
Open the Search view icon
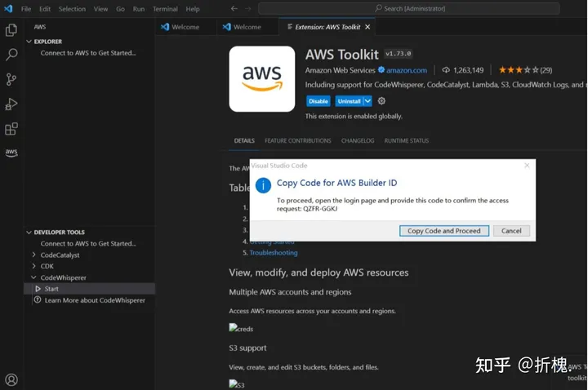[11, 55]
